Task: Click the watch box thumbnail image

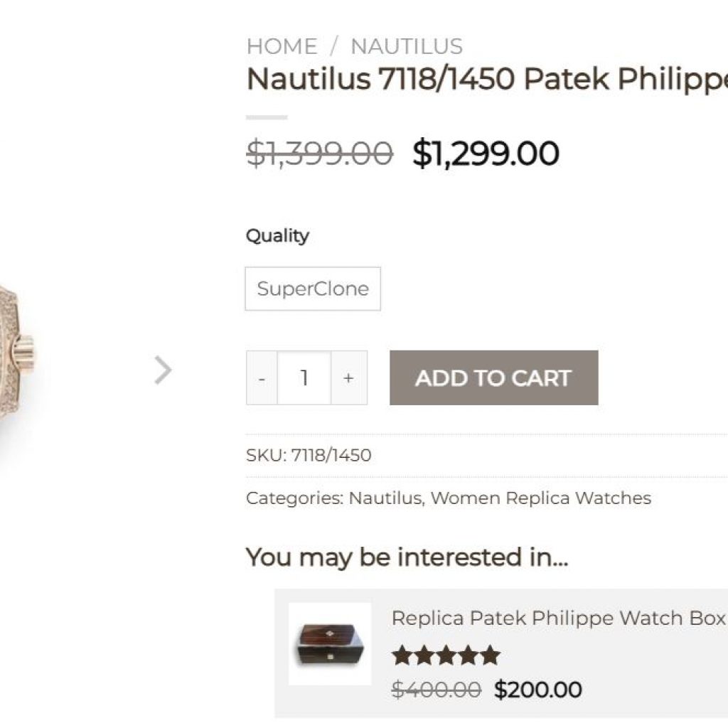Action: [330, 644]
